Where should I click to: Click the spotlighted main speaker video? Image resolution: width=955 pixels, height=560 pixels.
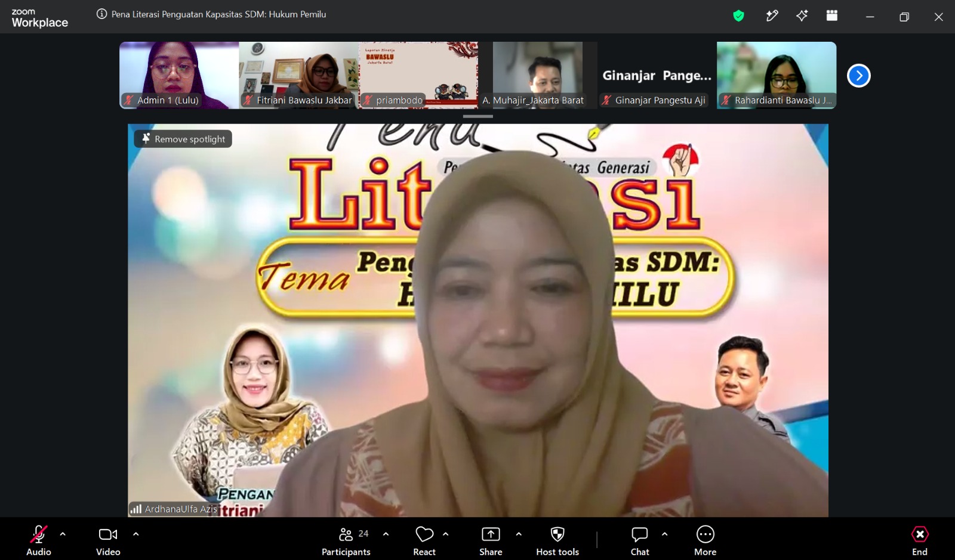coord(478,320)
